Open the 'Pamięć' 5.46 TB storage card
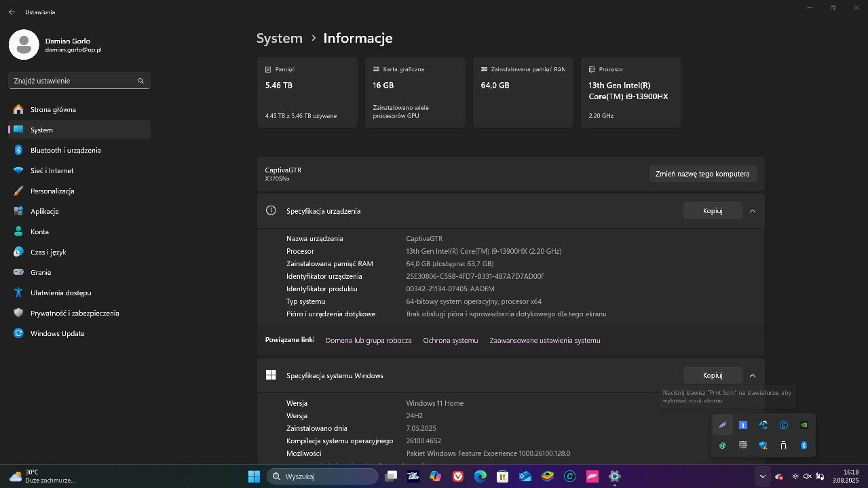 click(307, 92)
